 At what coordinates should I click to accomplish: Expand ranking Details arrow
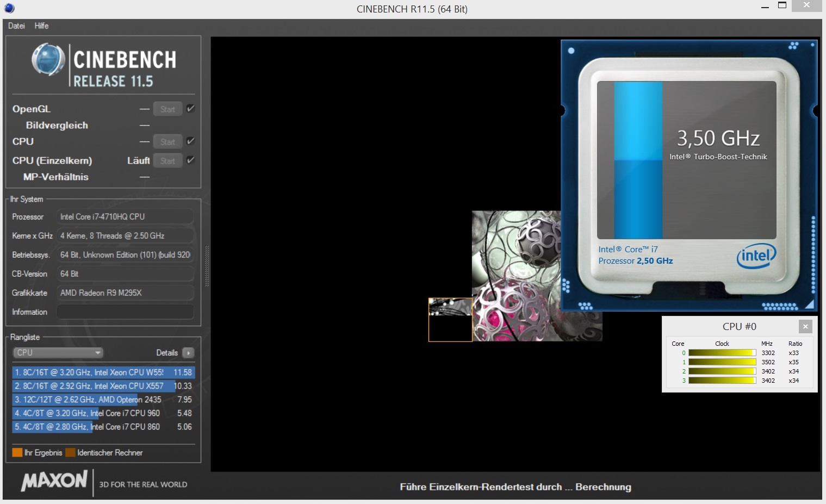(188, 353)
